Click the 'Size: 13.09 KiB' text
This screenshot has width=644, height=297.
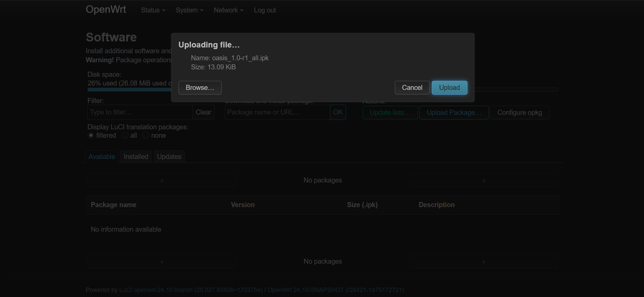pyautogui.click(x=213, y=67)
